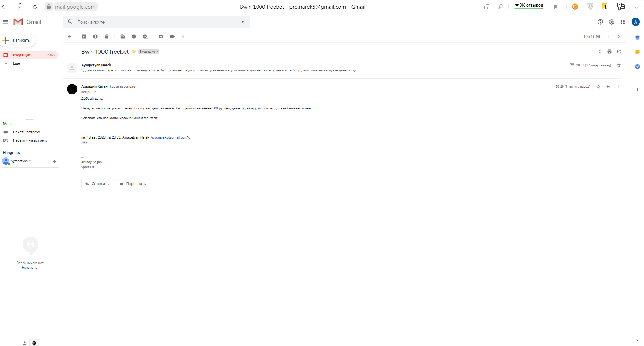
Task: Delete the conversation with trash icon
Action: tap(107, 37)
